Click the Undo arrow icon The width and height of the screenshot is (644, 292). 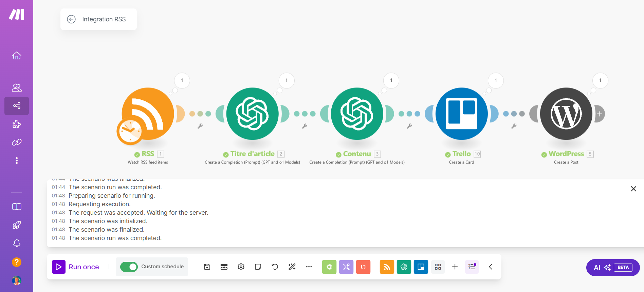click(275, 267)
